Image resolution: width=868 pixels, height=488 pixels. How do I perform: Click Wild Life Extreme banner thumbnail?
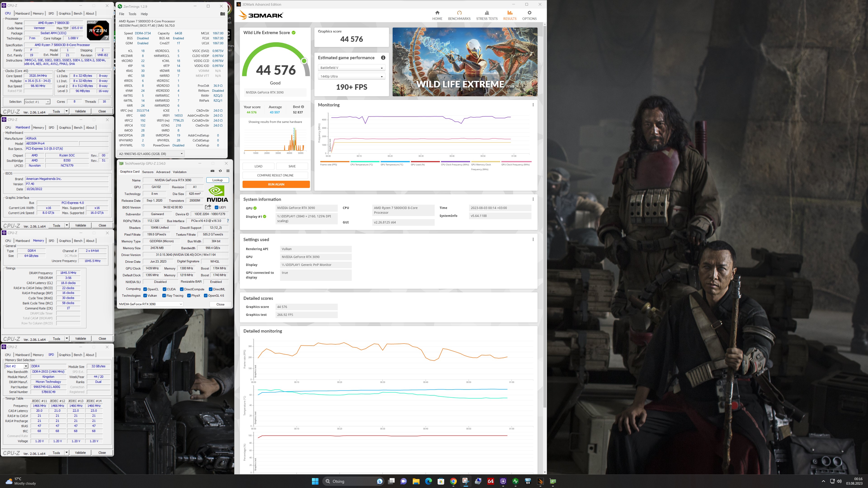click(465, 62)
